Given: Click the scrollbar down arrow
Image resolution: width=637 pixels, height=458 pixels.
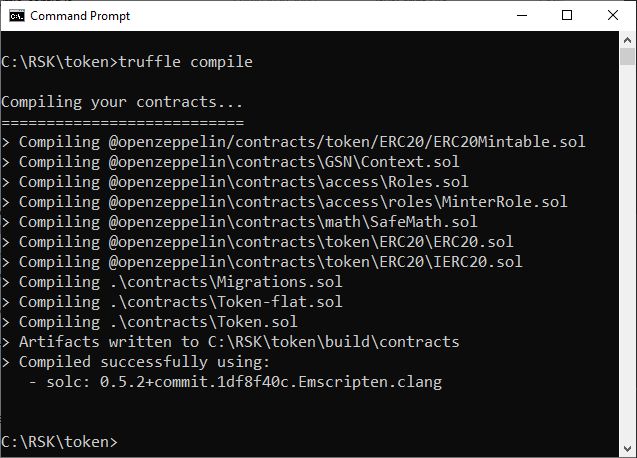Looking at the screenshot, I should [x=627, y=449].
